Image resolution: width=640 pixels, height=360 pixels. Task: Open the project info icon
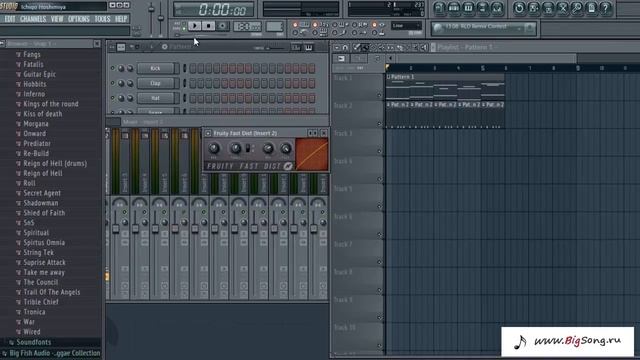click(x=591, y=8)
